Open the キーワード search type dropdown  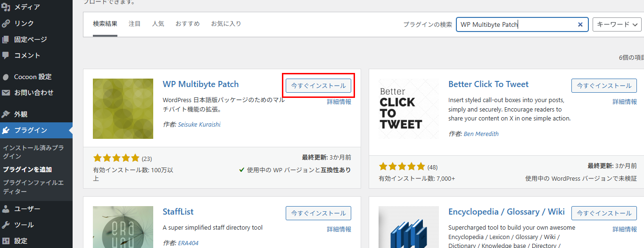(x=617, y=24)
